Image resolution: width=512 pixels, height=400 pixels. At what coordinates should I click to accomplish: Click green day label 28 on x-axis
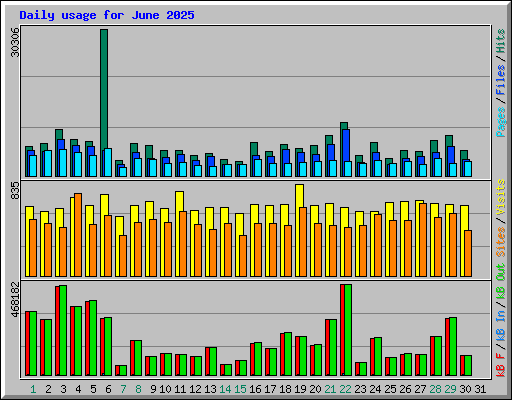click(x=435, y=389)
